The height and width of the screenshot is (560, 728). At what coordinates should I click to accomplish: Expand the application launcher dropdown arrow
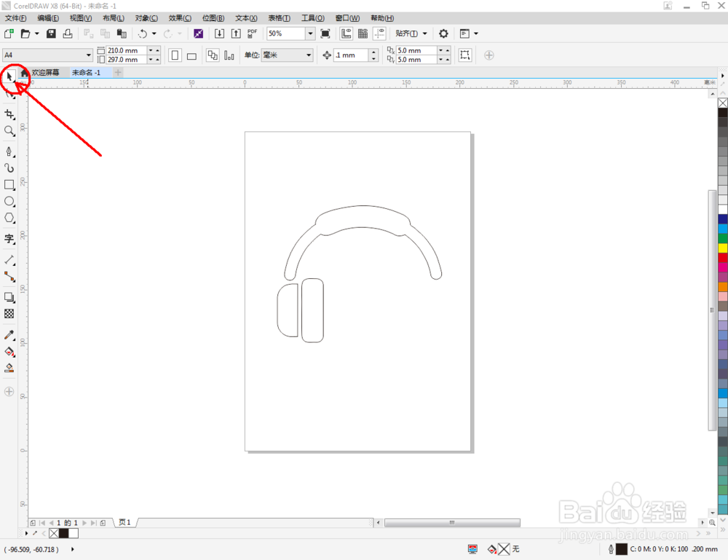[476, 33]
